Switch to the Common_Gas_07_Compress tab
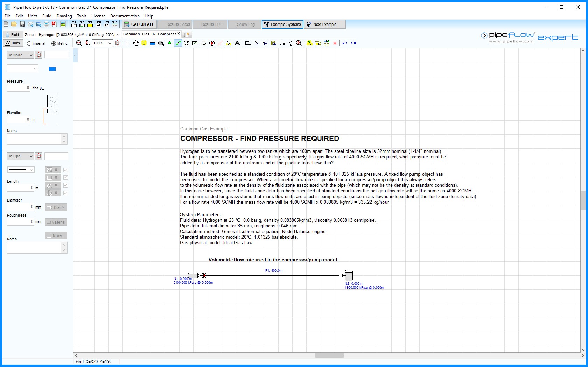588x367 pixels. [x=150, y=34]
